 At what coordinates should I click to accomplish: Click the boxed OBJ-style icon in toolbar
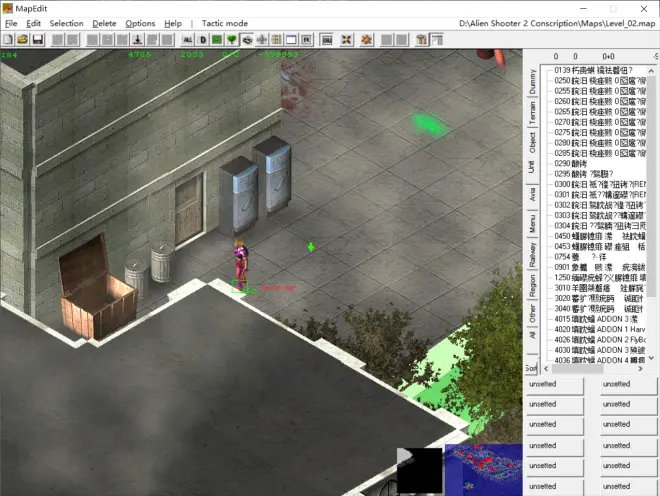[327, 40]
